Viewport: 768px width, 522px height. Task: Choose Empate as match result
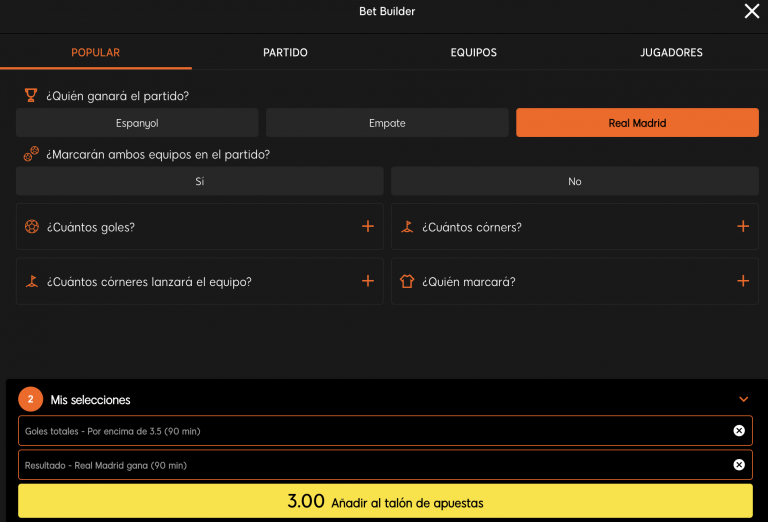[387, 123]
